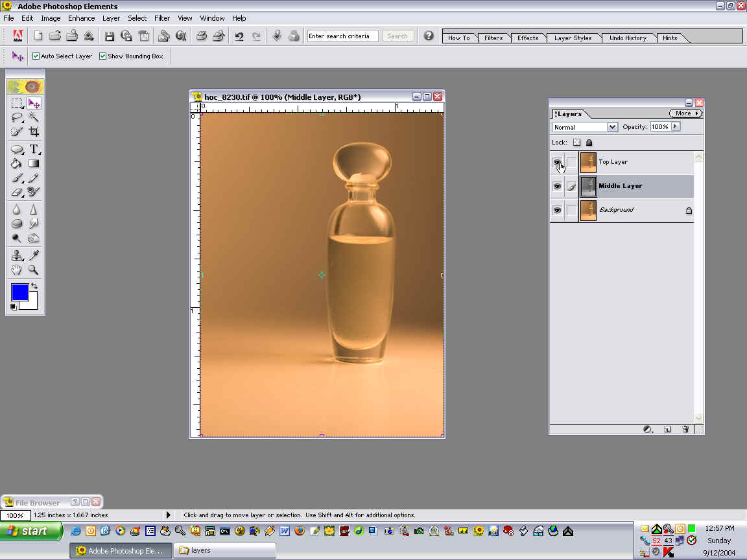747x560 pixels.
Task: Expand the Layers palette More menu
Action: click(686, 113)
